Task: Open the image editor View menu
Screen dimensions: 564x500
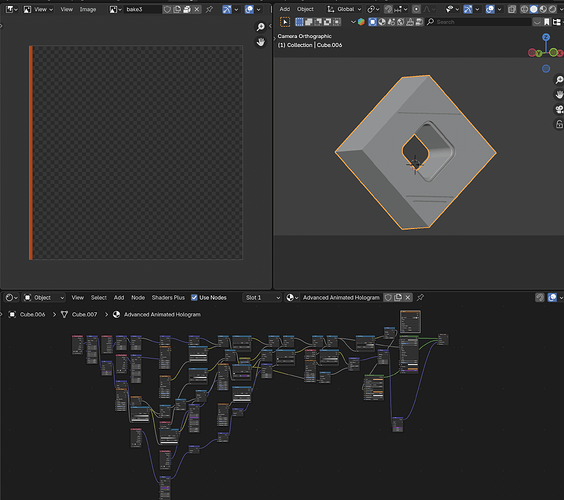Action: coord(67,9)
